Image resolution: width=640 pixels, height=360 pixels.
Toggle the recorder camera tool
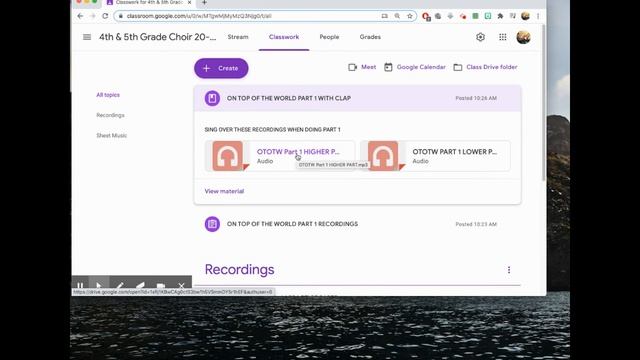coord(161,286)
